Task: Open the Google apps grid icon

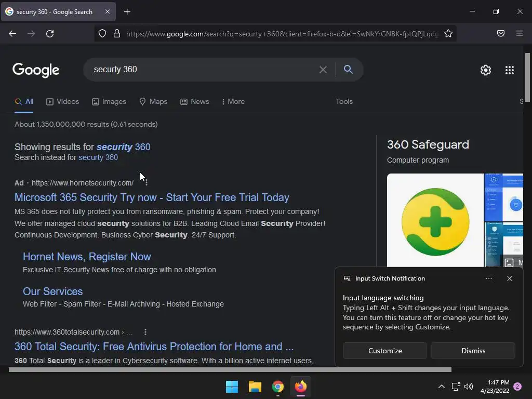Action: tap(509, 70)
